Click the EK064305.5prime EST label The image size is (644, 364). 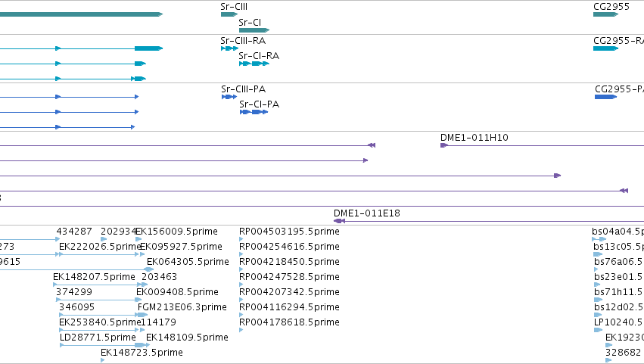pos(188,262)
